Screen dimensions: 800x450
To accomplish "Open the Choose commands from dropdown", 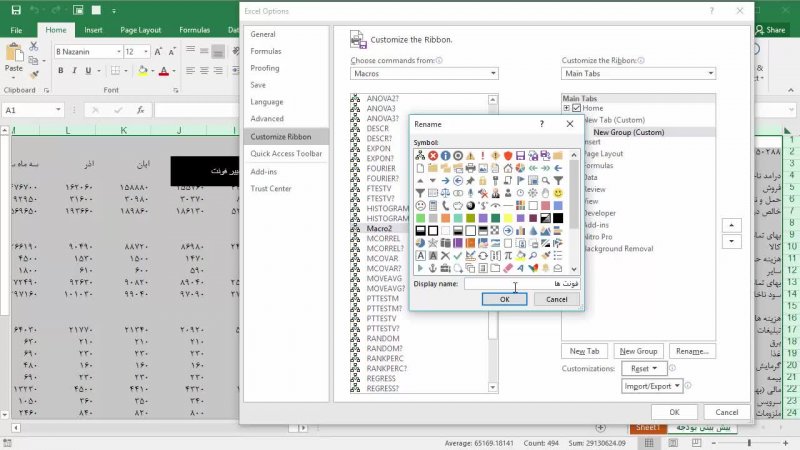I will pyautogui.click(x=423, y=74).
